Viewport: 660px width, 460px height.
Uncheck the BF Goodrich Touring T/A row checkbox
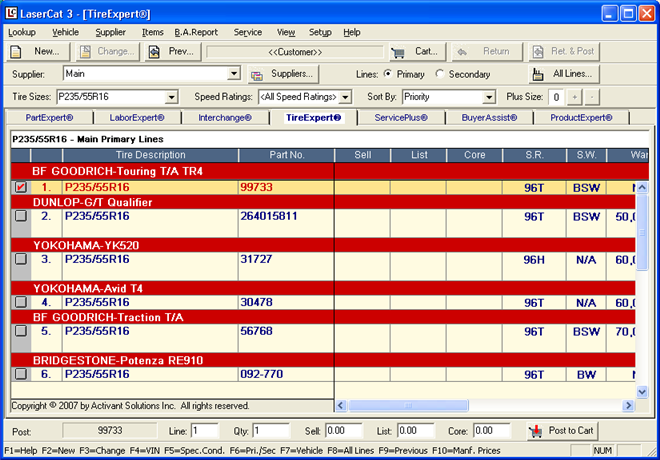(21, 187)
